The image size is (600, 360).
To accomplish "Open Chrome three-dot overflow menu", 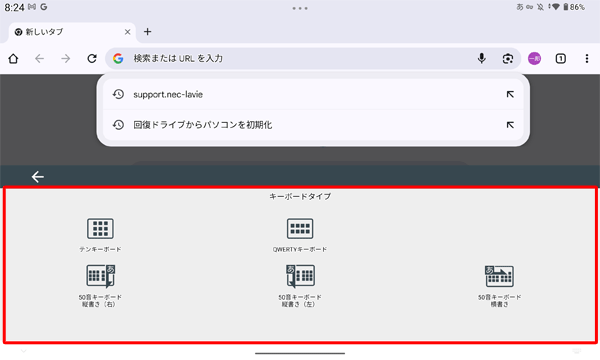I will [x=587, y=59].
